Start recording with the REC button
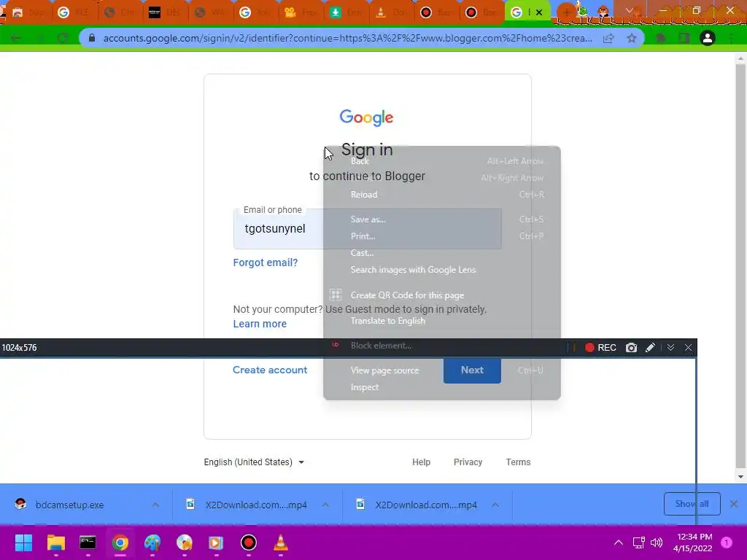This screenshot has width=747, height=560. 600,348
